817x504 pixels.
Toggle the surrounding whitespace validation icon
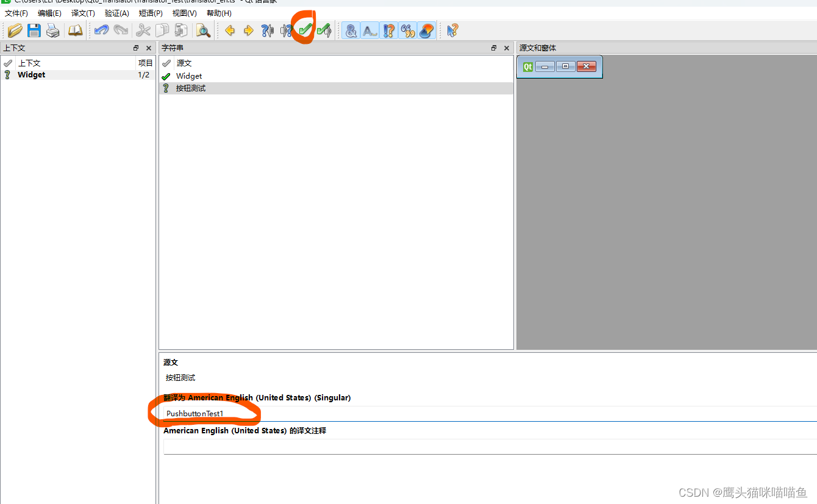pyautogui.click(x=369, y=30)
